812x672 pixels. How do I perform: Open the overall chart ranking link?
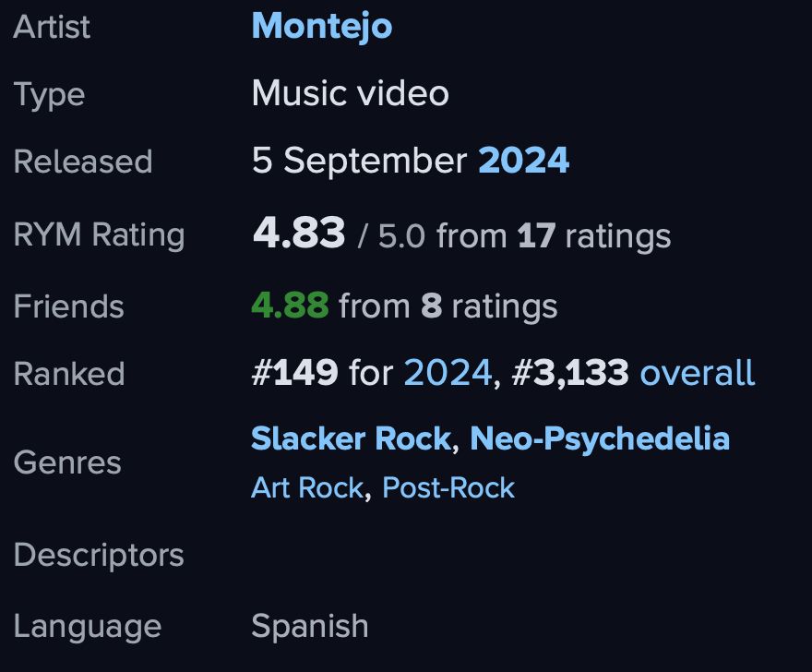(698, 373)
